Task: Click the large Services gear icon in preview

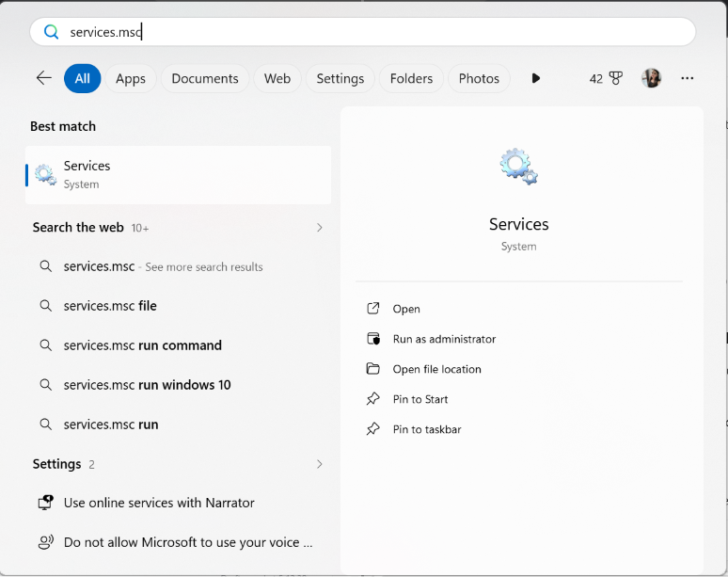Action: pos(518,167)
